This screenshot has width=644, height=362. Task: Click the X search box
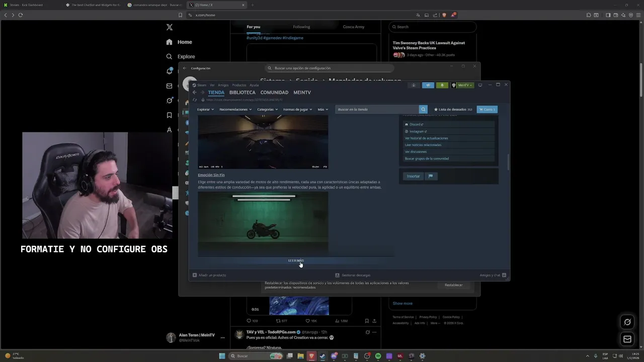433,27
